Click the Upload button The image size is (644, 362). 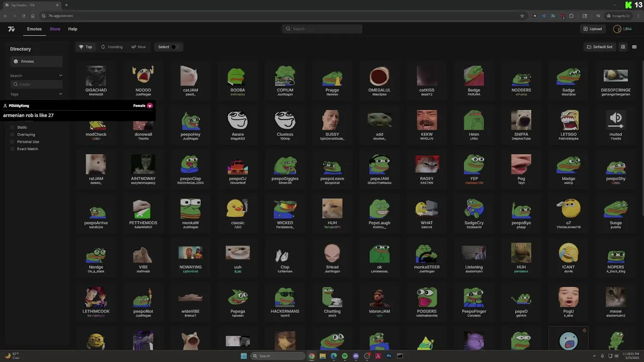pyautogui.click(x=593, y=29)
